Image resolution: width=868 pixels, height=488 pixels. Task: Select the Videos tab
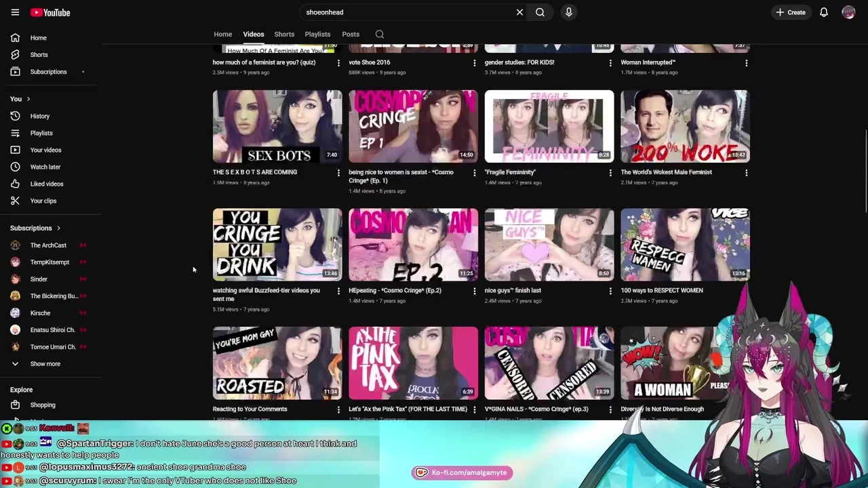point(254,34)
